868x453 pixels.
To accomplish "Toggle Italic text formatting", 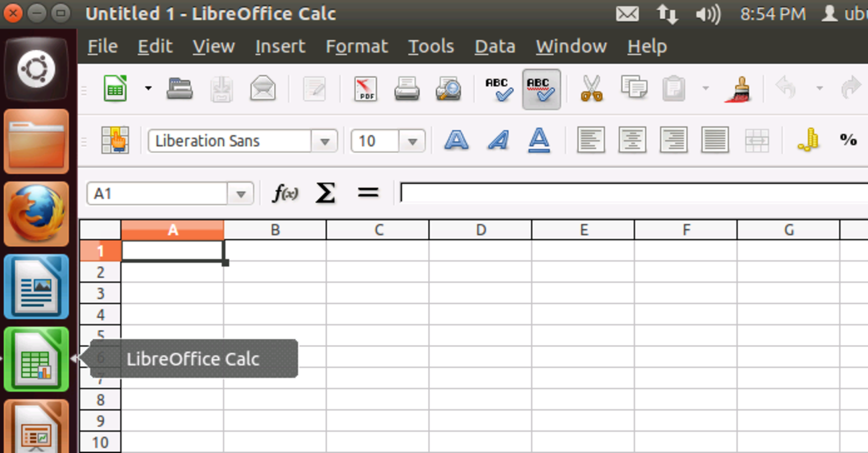I will point(497,141).
